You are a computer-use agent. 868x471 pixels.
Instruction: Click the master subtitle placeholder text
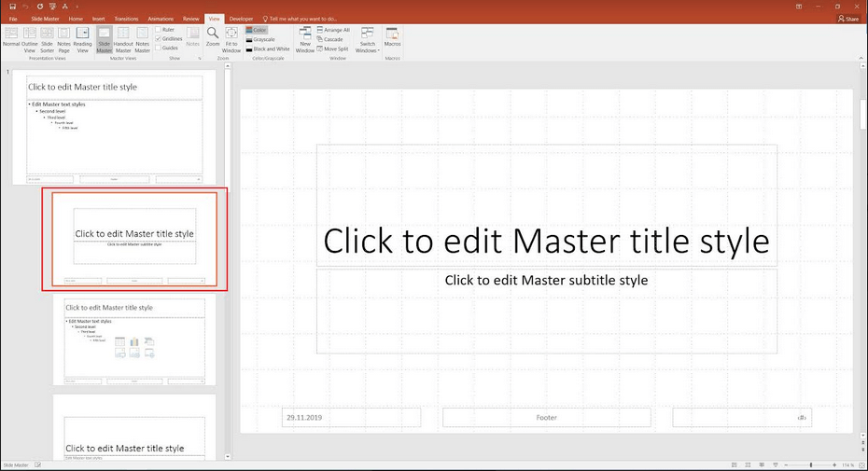pos(546,280)
